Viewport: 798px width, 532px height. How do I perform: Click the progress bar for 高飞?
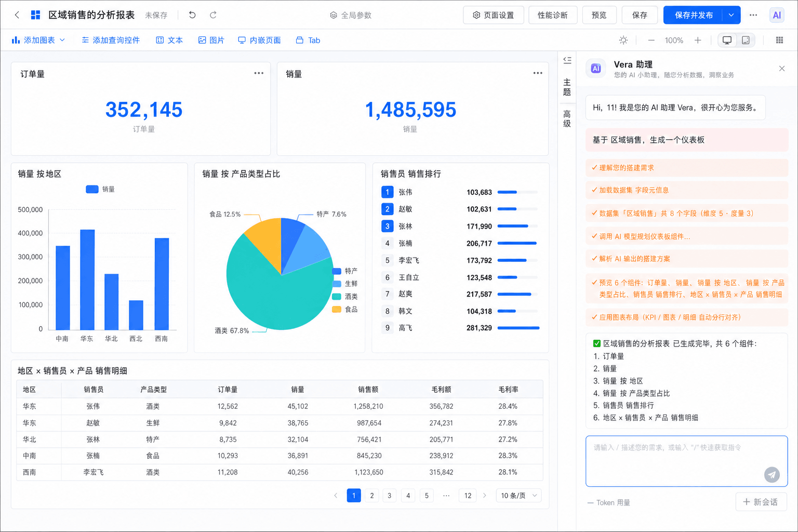(518, 328)
